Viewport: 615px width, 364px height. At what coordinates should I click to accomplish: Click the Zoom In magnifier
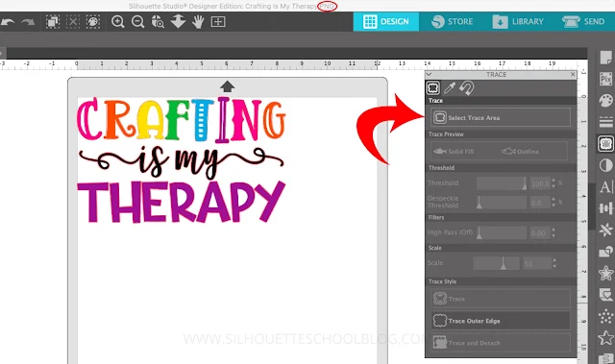pos(117,21)
